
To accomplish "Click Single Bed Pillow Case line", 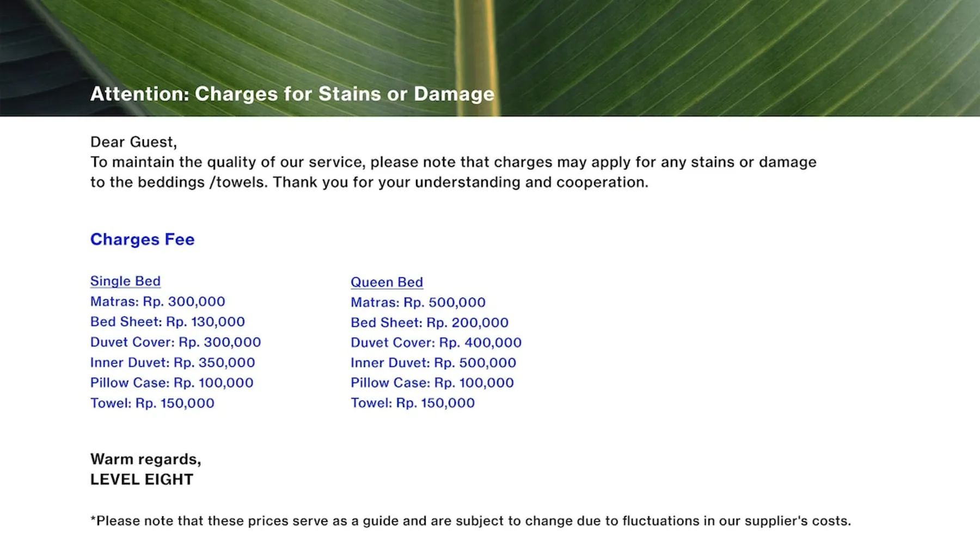I will (171, 383).
